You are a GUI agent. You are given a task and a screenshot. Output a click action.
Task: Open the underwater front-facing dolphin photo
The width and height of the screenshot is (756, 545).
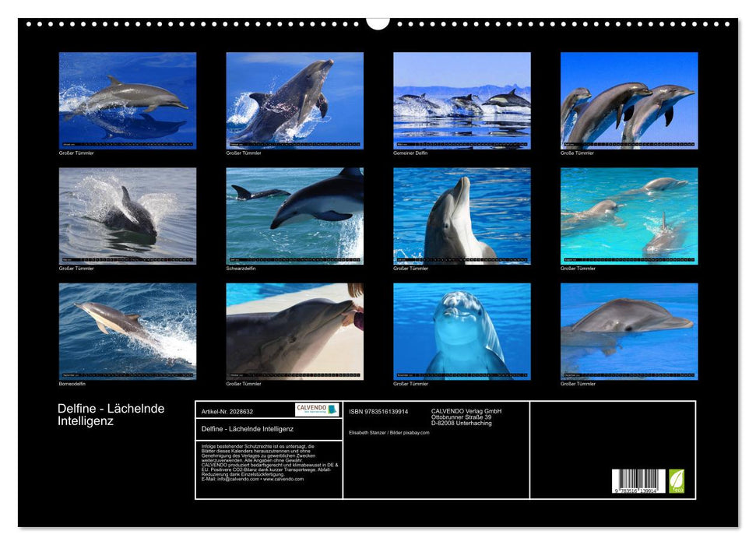pyautogui.click(x=462, y=331)
